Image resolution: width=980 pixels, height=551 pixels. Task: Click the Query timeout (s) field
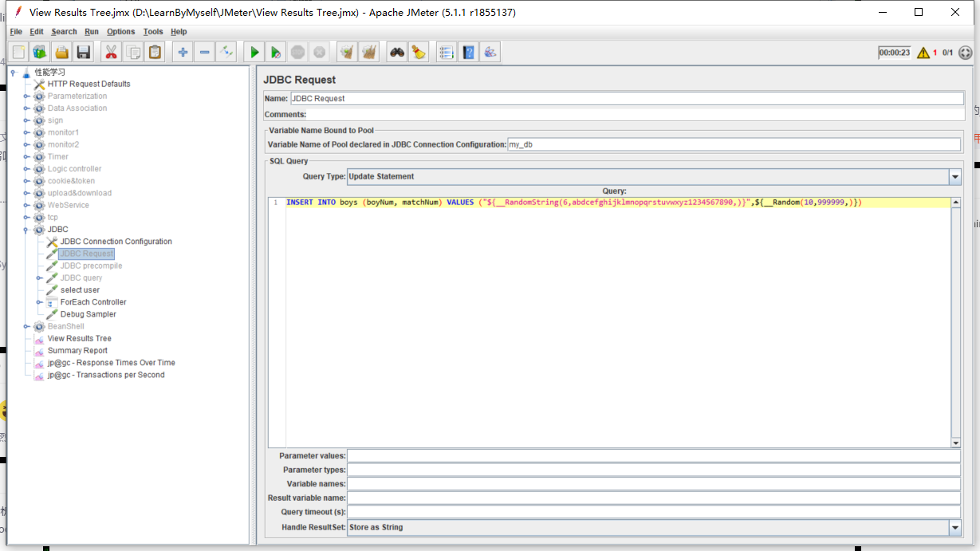point(654,512)
